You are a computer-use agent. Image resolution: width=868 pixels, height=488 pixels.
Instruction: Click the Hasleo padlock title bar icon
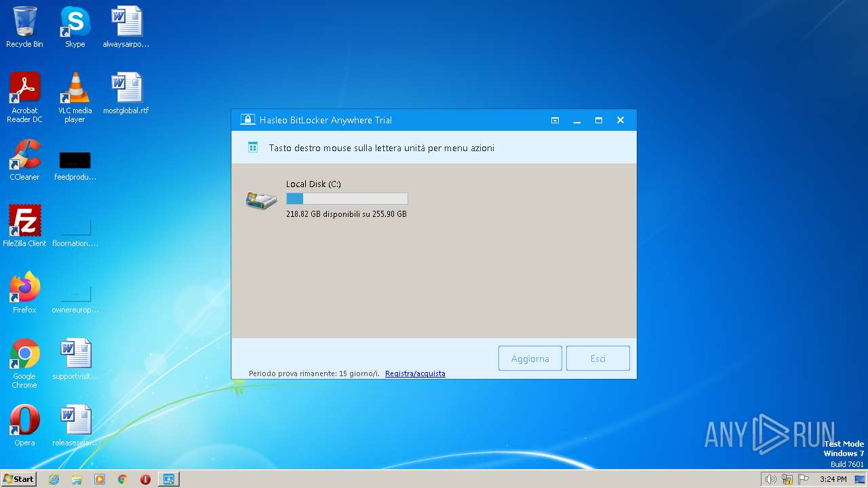(248, 120)
